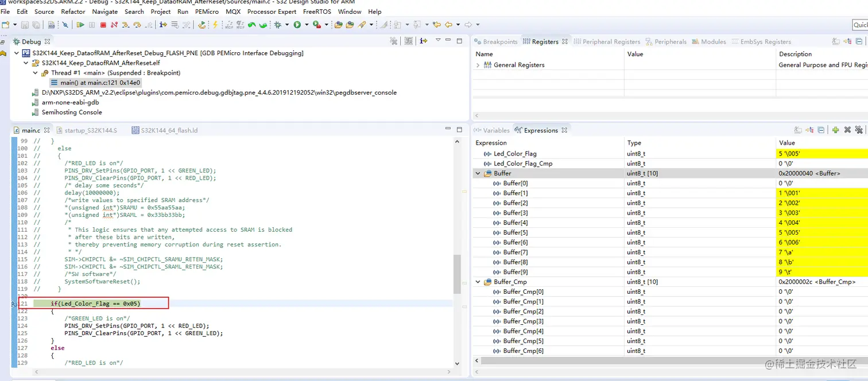Screen dimensions: 868x381
Task: Select main() at main.c:121 stack frame
Action: pyautogui.click(x=95, y=83)
